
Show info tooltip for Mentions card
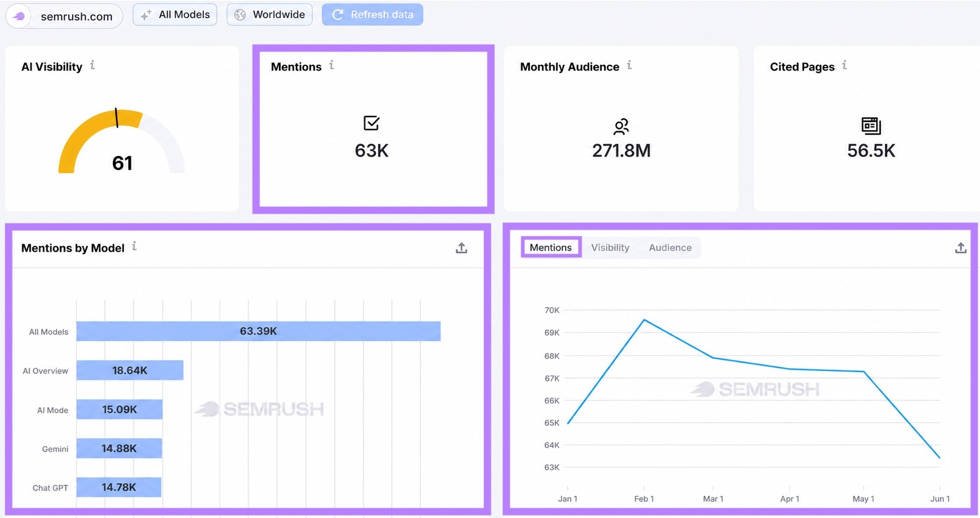pos(331,65)
